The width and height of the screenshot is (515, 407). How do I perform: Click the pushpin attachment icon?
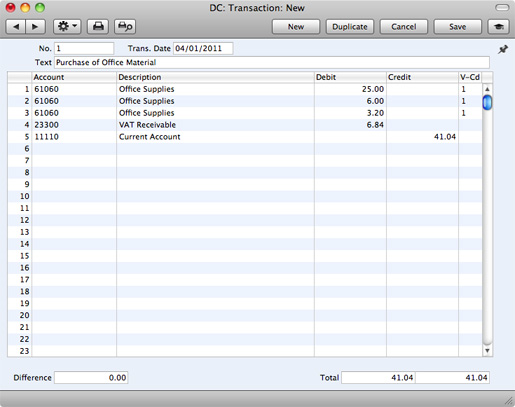pyautogui.click(x=503, y=50)
